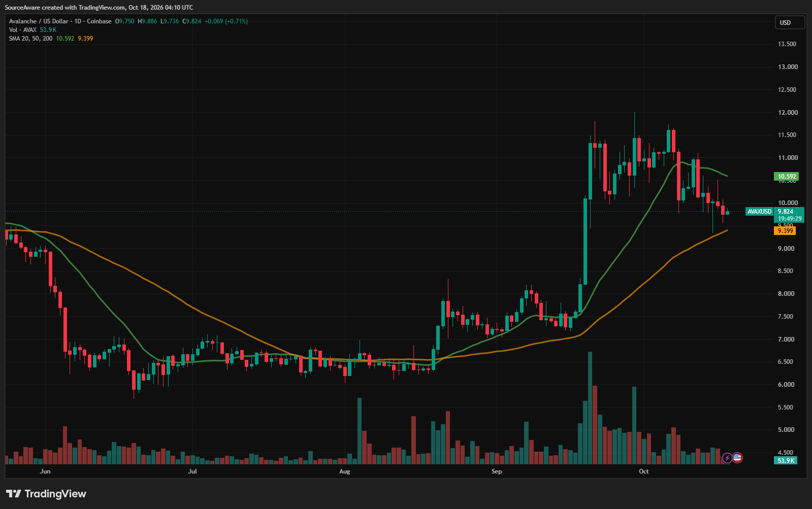Viewport: 812px width, 509px height.
Task: Click the Aug label on the time axis
Action: (x=345, y=471)
